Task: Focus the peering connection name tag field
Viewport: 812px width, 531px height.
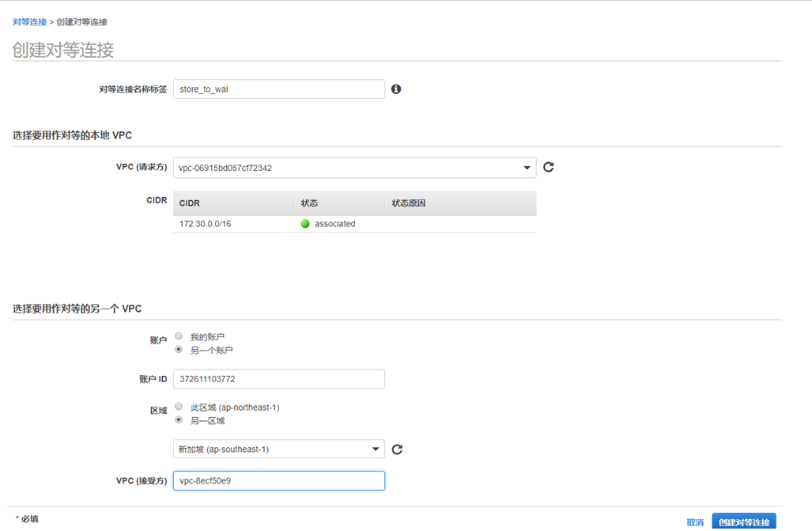Action: click(x=278, y=89)
